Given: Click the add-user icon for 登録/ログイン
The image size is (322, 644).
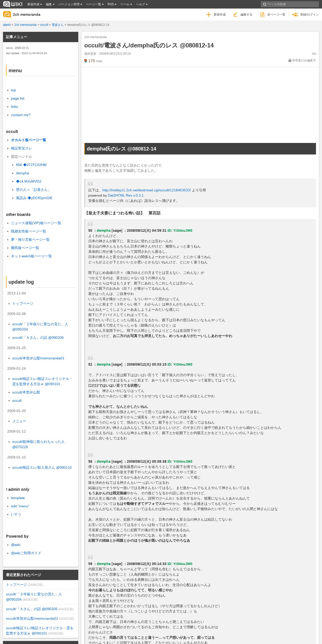Looking at the screenshot, I should pos(295,15).
